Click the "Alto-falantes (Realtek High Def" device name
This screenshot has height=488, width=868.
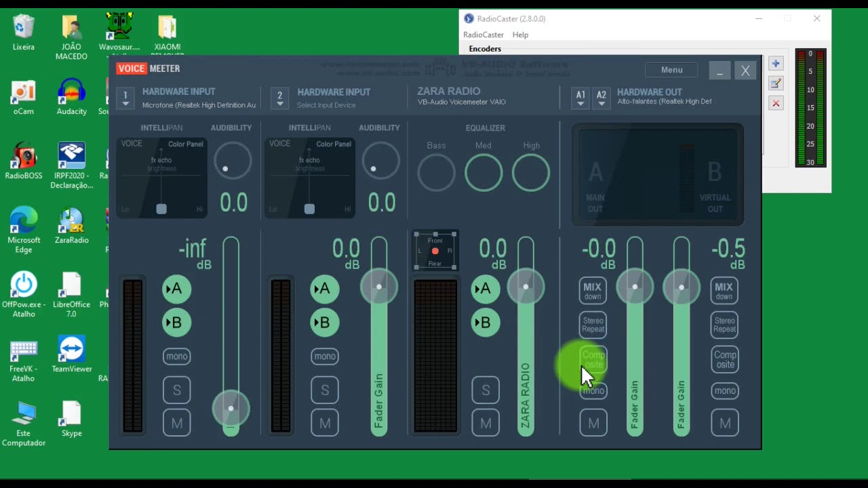coord(665,102)
